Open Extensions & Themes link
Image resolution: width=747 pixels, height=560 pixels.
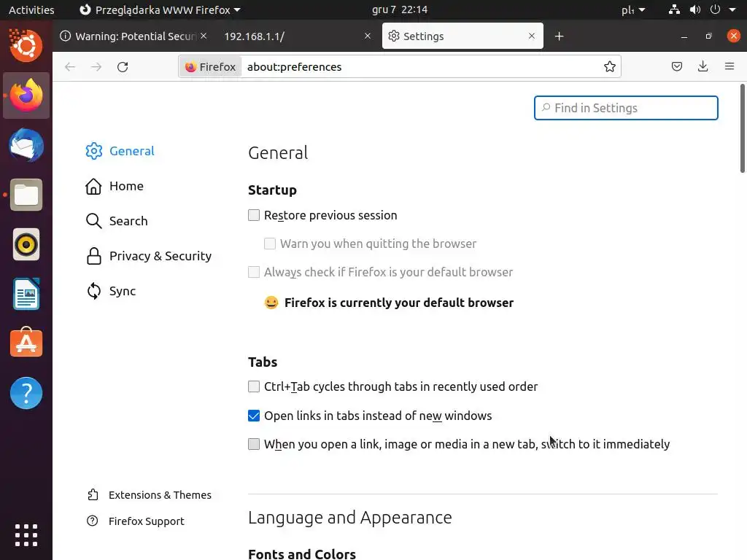tap(159, 495)
